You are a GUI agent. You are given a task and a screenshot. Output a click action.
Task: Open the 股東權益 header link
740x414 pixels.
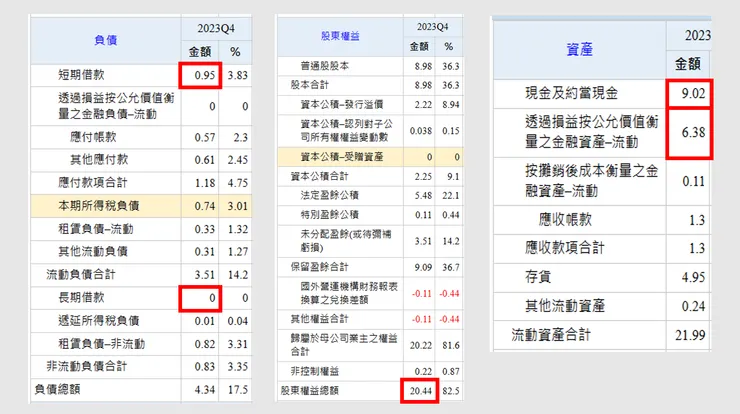(340, 36)
